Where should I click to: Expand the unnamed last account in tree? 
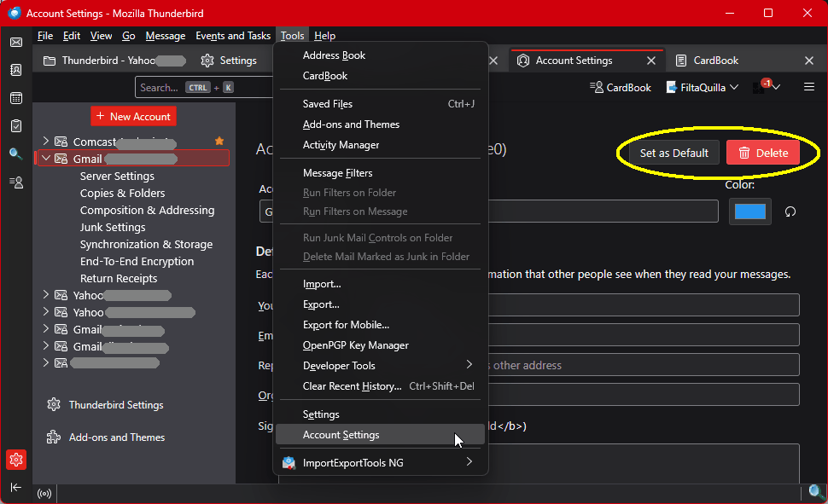coord(46,362)
